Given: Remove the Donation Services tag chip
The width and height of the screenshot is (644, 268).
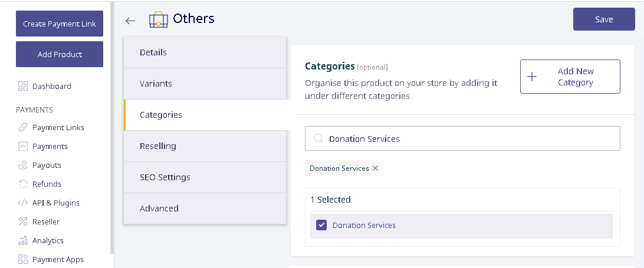Looking at the screenshot, I should click(x=375, y=168).
